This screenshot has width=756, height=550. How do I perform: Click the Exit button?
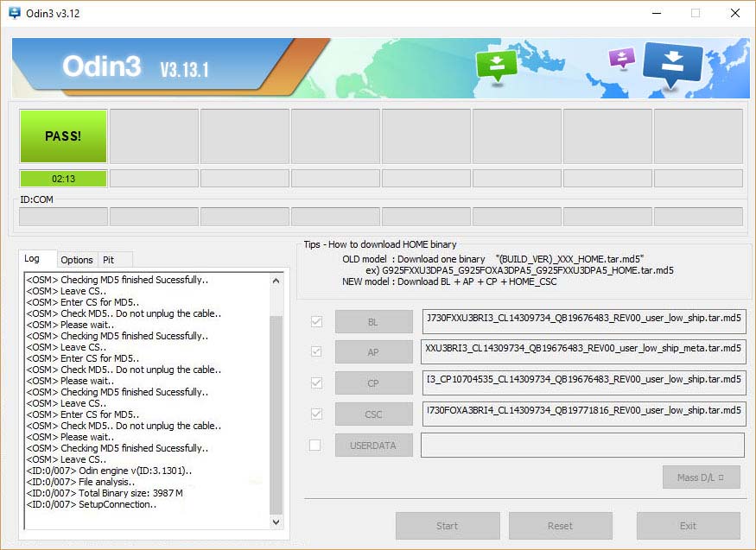pyautogui.click(x=688, y=526)
